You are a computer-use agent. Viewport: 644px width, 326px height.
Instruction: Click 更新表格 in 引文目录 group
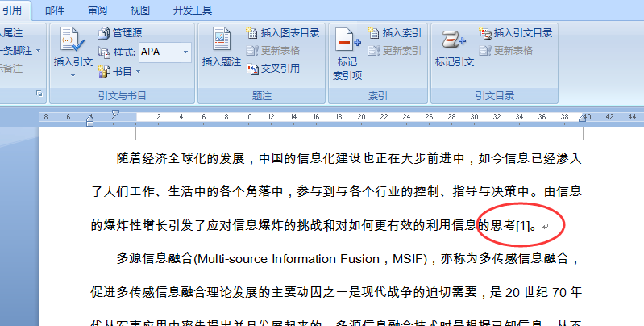click(x=506, y=51)
